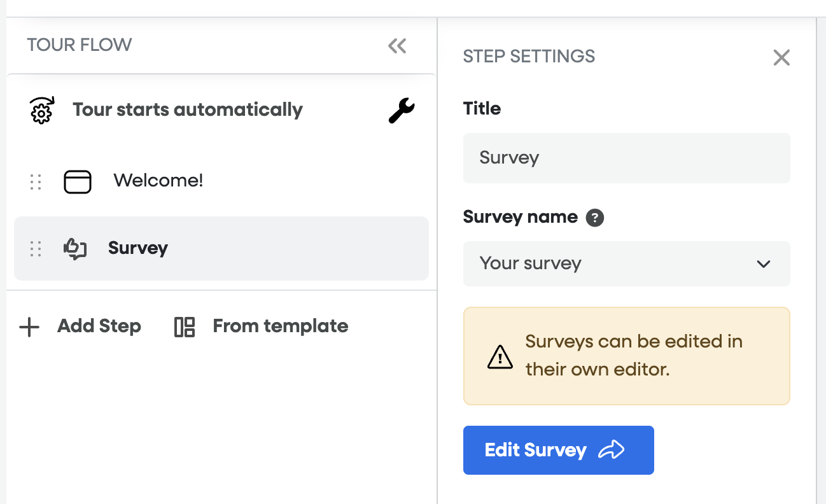Click the Survey step drag handle
Viewport: 826px width, 504px height.
pyautogui.click(x=36, y=249)
